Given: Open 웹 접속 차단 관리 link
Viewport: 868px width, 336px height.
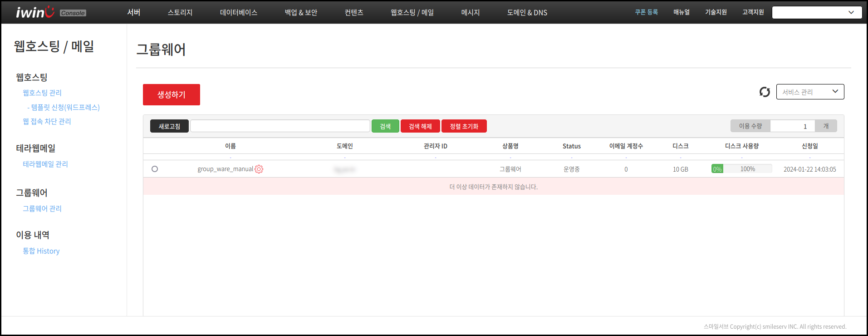Looking at the screenshot, I should (x=47, y=121).
